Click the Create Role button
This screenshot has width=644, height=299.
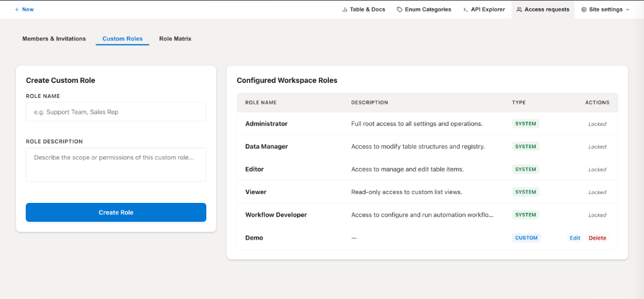[x=116, y=212]
